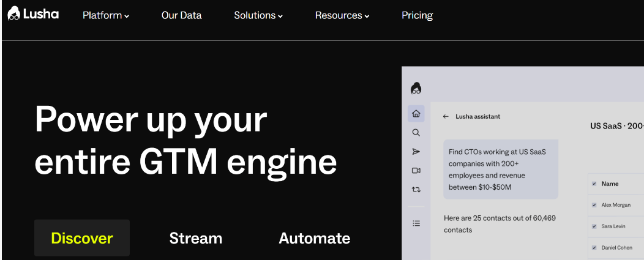Viewport: 644px width, 260px height.
Task: Toggle the Name header select-all checkbox
Action: 594,184
